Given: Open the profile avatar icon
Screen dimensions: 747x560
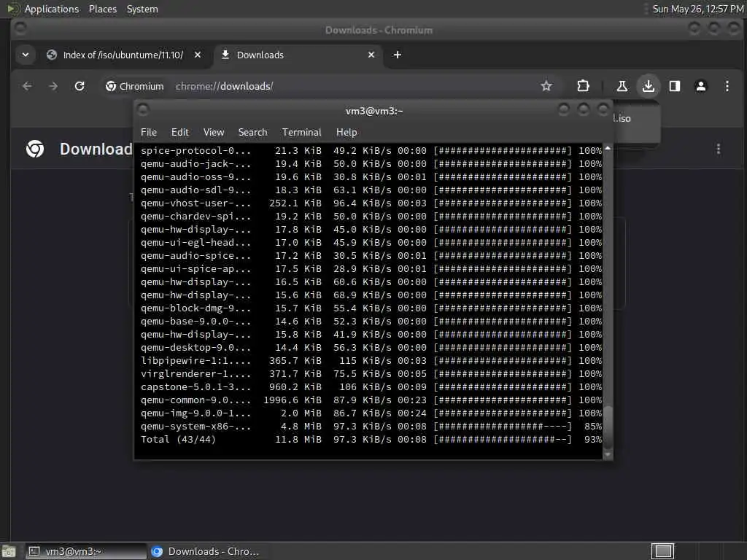Looking at the screenshot, I should pos(701,86).
